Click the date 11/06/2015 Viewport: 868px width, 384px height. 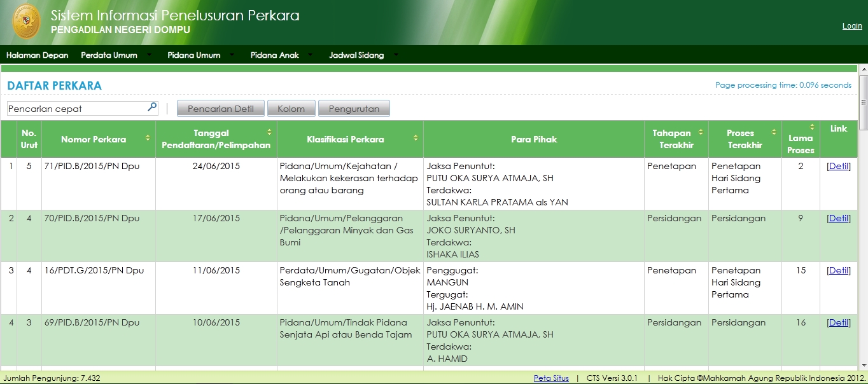(216, 270)
